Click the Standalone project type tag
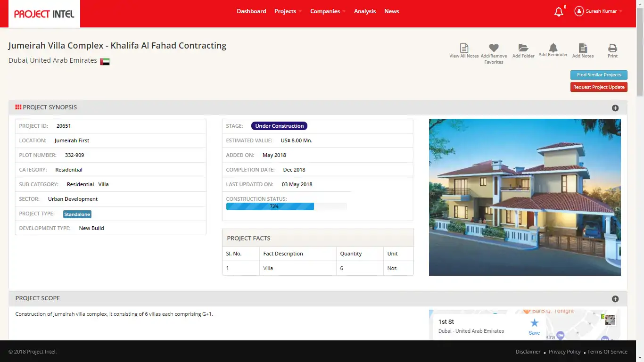This screenshot has width=644, height=362. pos(77,214)
